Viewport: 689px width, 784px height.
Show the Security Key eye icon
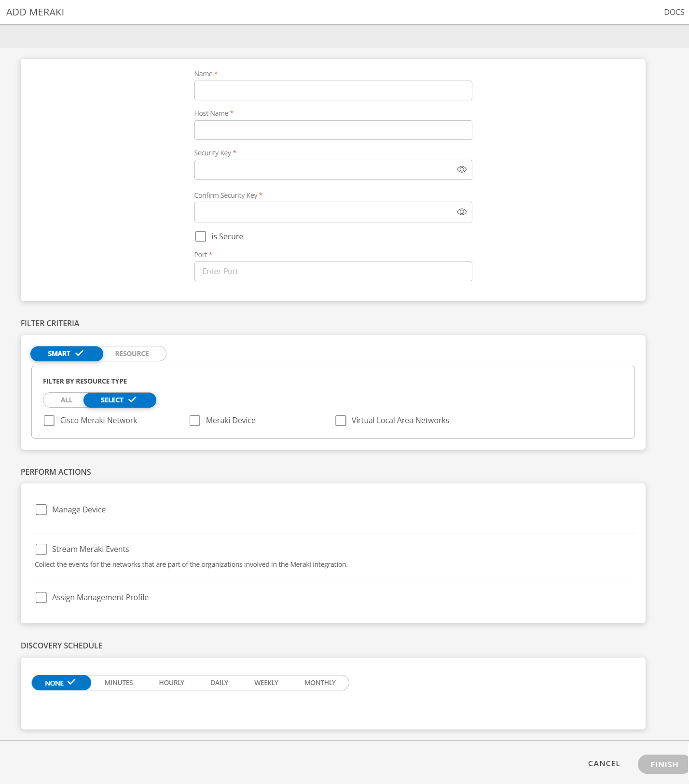click(462, 169)
